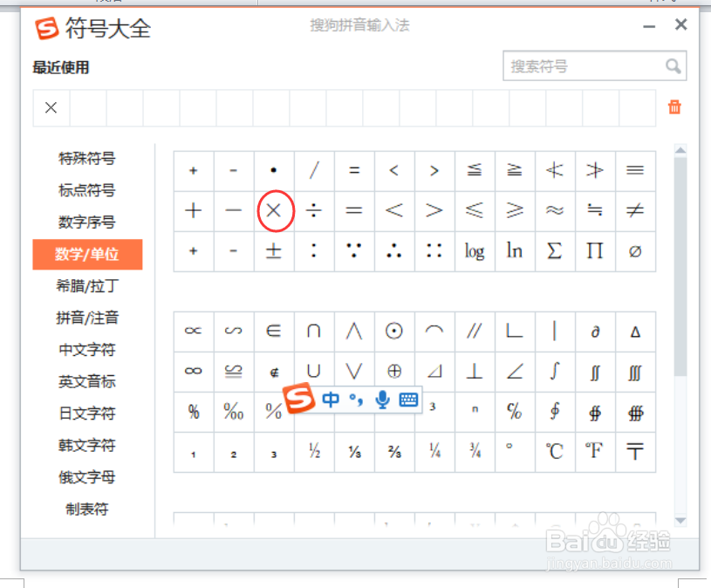Select the 日文字符 category
This screenshot has width=711, height=588.
point(86,413)
